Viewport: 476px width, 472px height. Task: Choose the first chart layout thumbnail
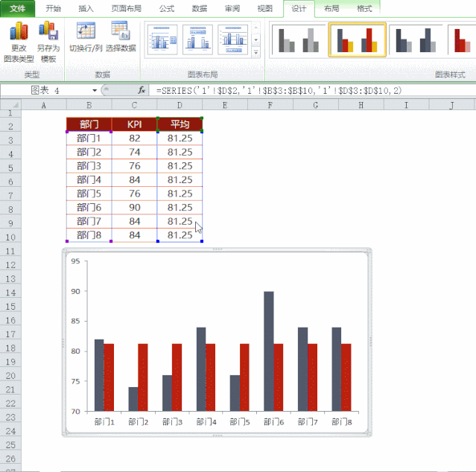tap(162, 39)
